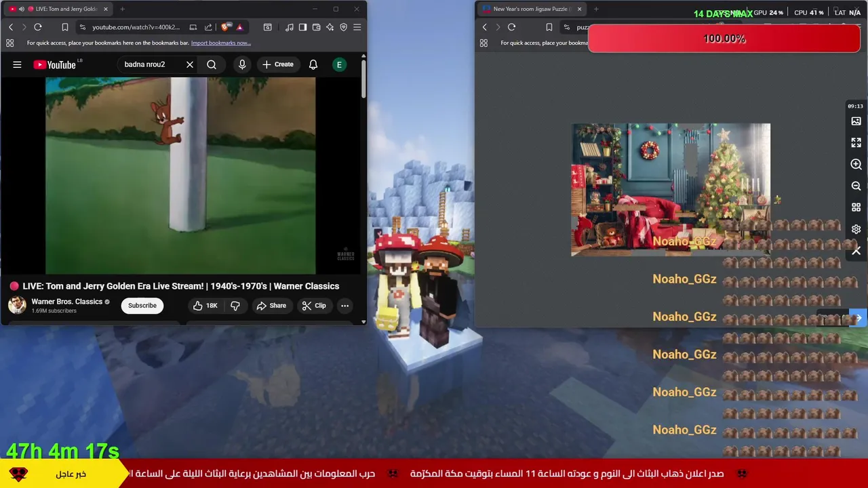Viewport: 868px width, 488px height.
Task: Open apps grid in puzzle bookmarks bar
Action: 484,43
